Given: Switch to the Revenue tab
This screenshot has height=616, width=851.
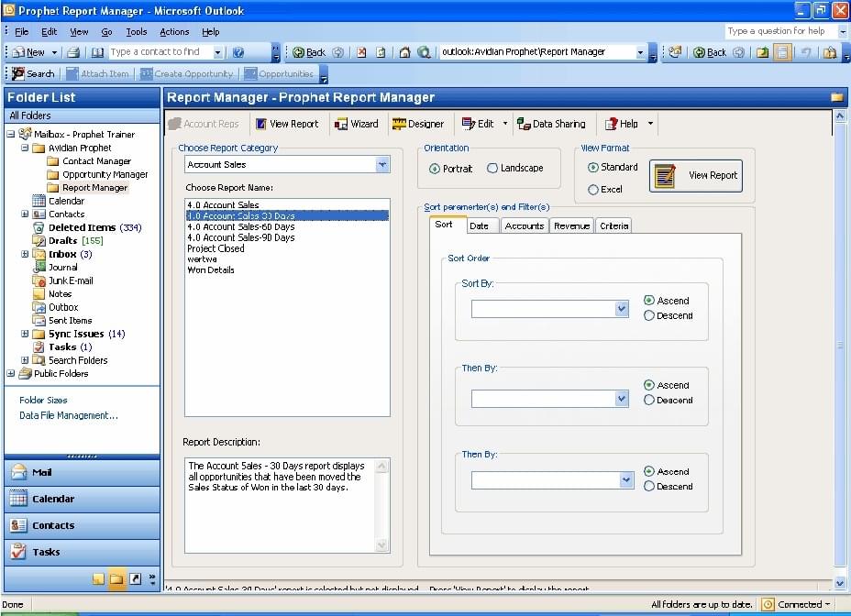Looking at the screenshot, I should pos(571,225).
